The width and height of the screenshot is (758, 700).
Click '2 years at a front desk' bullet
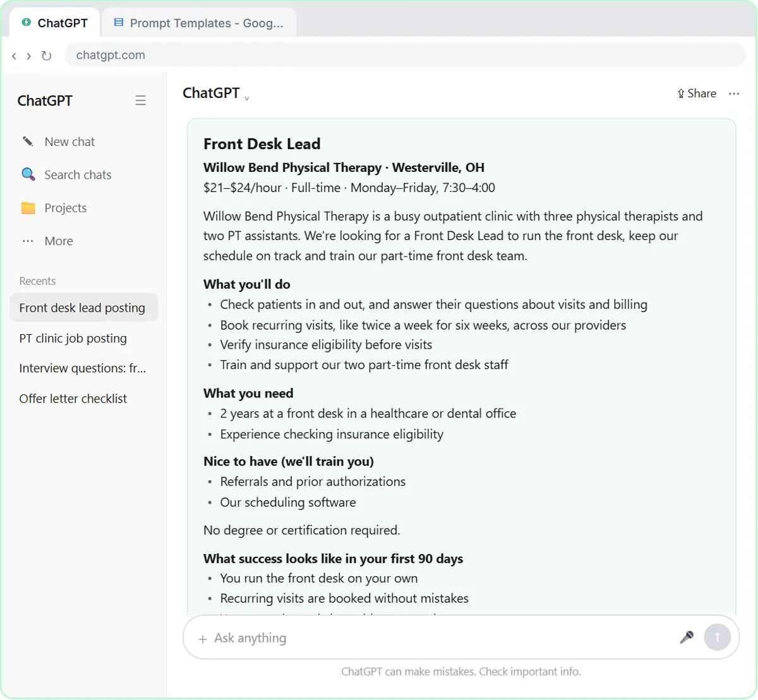368,413
